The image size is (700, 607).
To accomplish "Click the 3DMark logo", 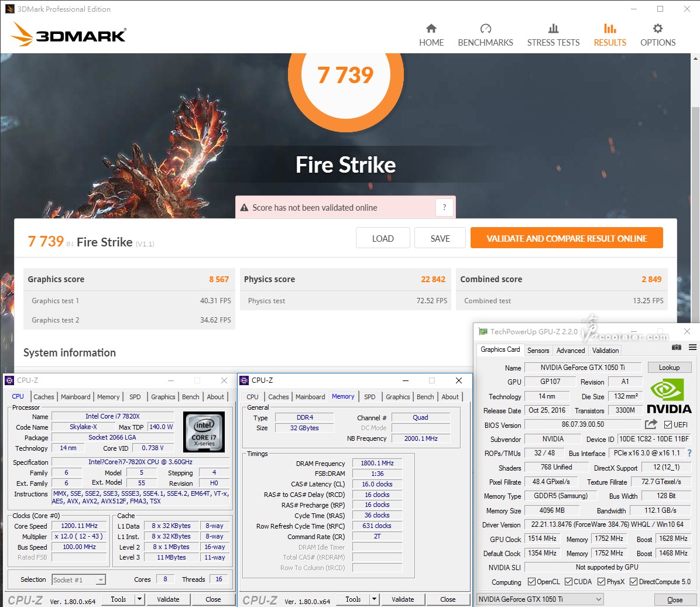I will pyautogui.click(x=68, y=35).
